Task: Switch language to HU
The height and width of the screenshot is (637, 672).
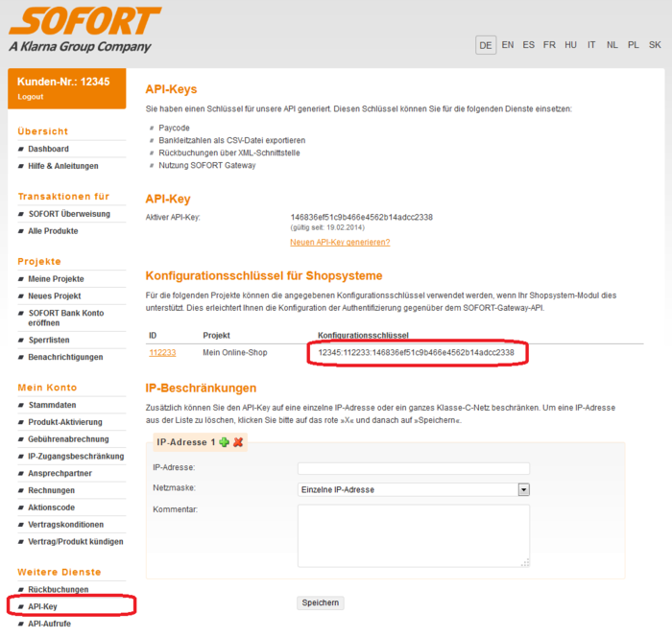Action: point(570,45)
